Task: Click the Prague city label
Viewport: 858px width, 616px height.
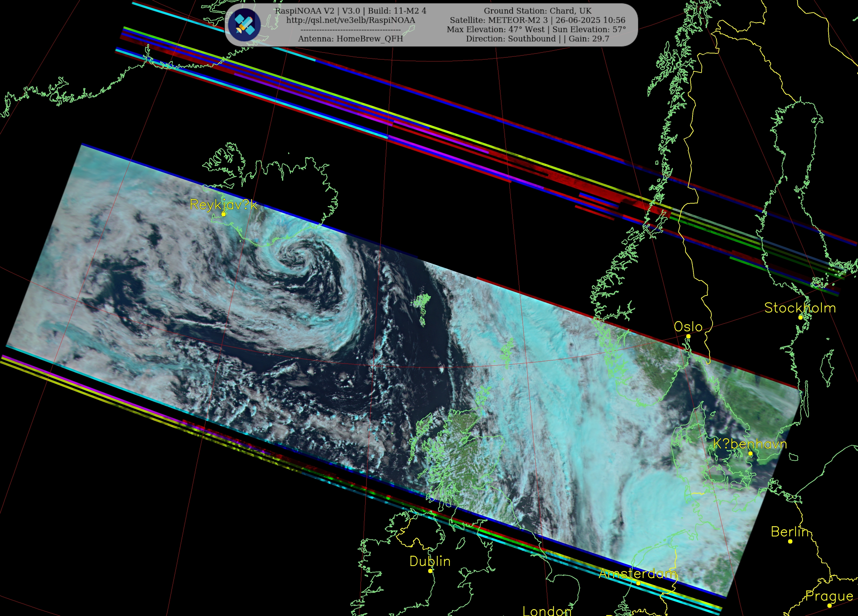Action: (829, 596)
